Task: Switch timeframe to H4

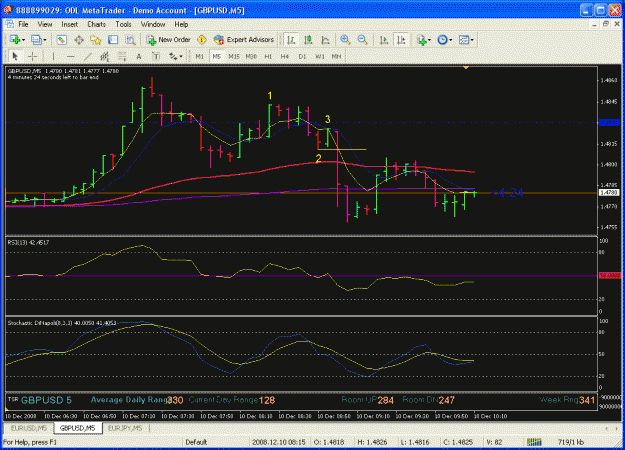Action: 285,57
